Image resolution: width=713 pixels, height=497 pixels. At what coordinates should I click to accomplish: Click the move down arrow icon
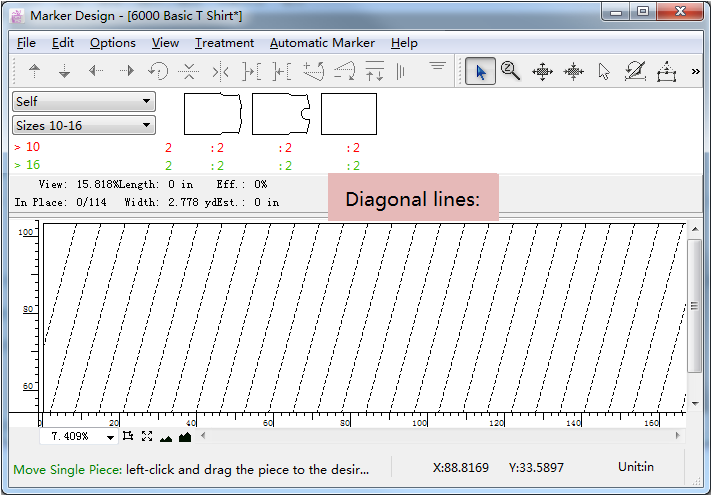click(x=65, y=72)
